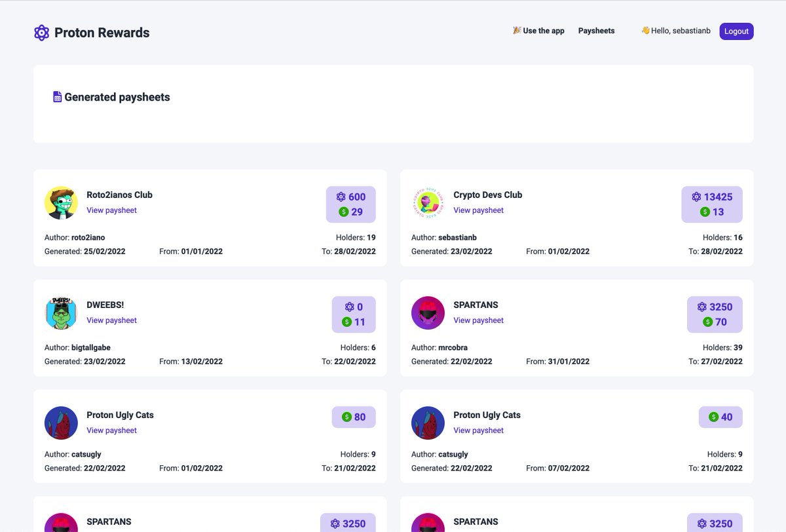Screen dimensions: 786x532
Task: View paysheet for Roto2ianos Club
Action: (x=112, y=210)
